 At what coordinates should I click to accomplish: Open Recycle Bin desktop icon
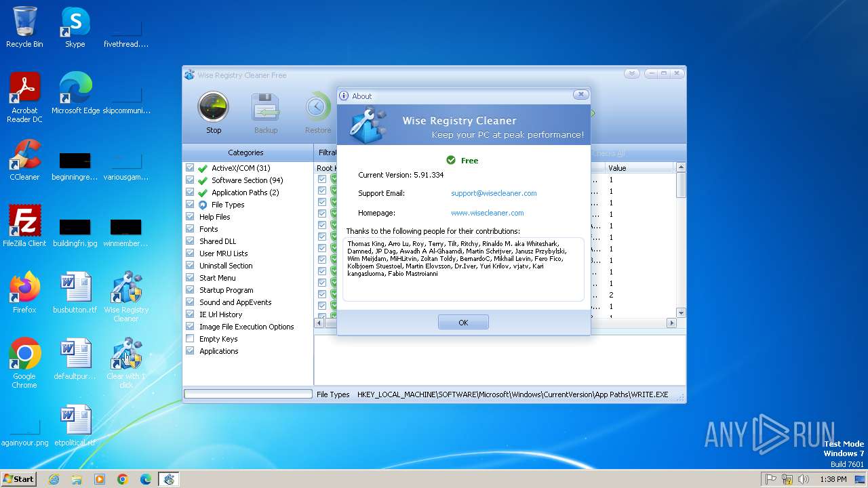tap(24, 27)
